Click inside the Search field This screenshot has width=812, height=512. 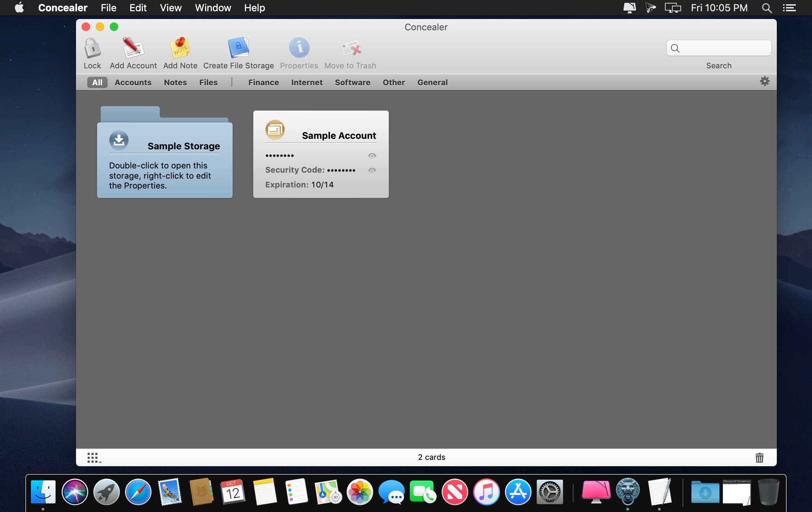[x=725, y=48]
